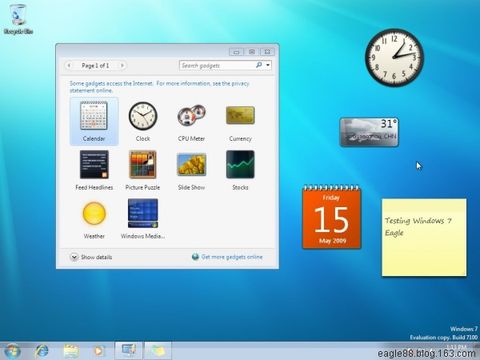Minimize the gadget gallery window
This screenshot has width=480, height=360.
(237, 52)
